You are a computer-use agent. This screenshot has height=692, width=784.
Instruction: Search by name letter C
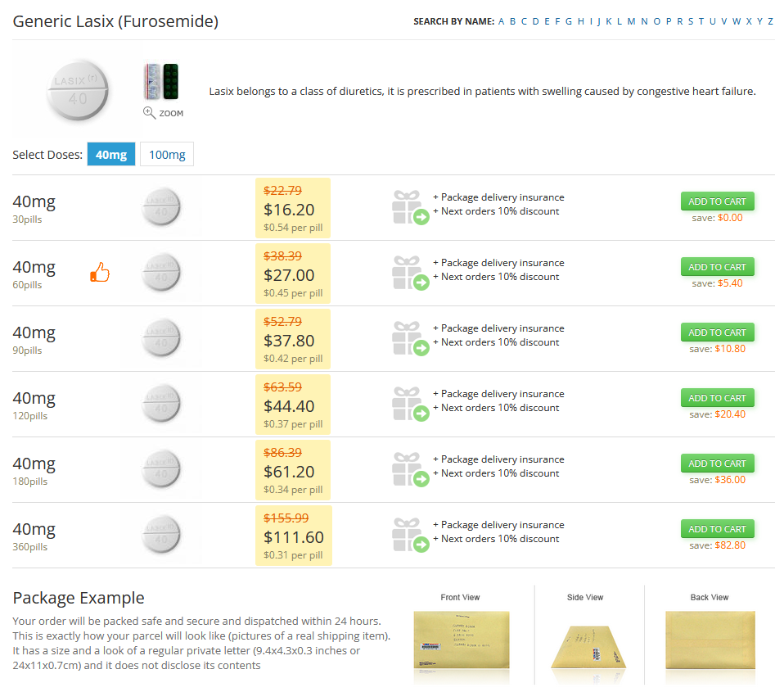(x=524, y=21)
